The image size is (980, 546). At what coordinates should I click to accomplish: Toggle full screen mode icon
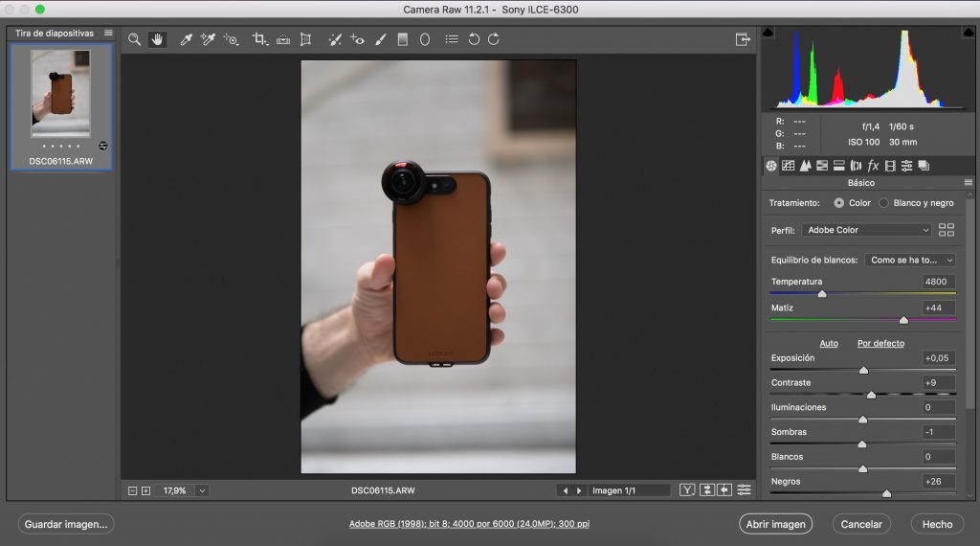pos(743,39)
